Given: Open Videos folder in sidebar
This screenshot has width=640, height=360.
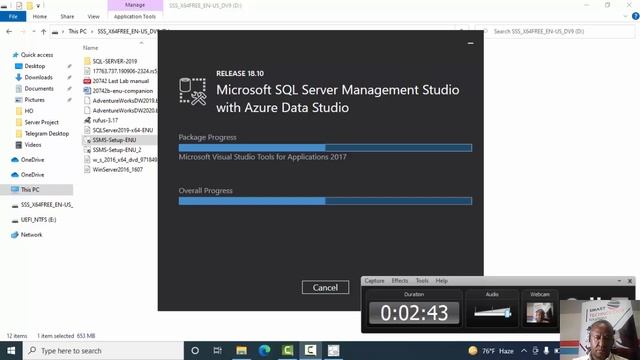Looking at the screenshot, I should pyautogui.click(x=33, y=145).
